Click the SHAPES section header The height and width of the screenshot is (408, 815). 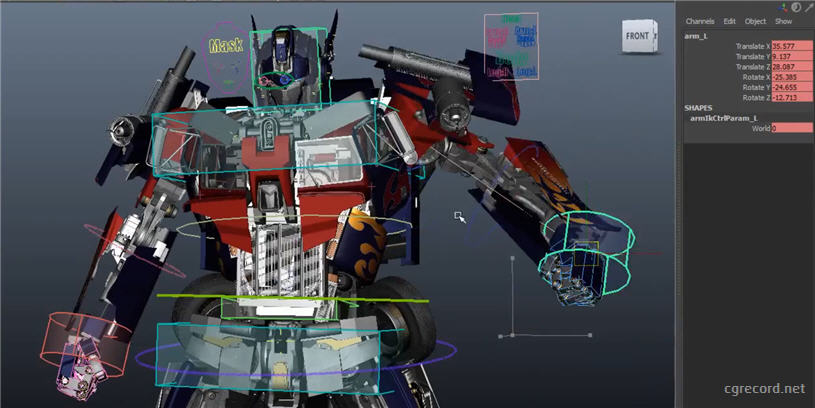coord(698,108)
